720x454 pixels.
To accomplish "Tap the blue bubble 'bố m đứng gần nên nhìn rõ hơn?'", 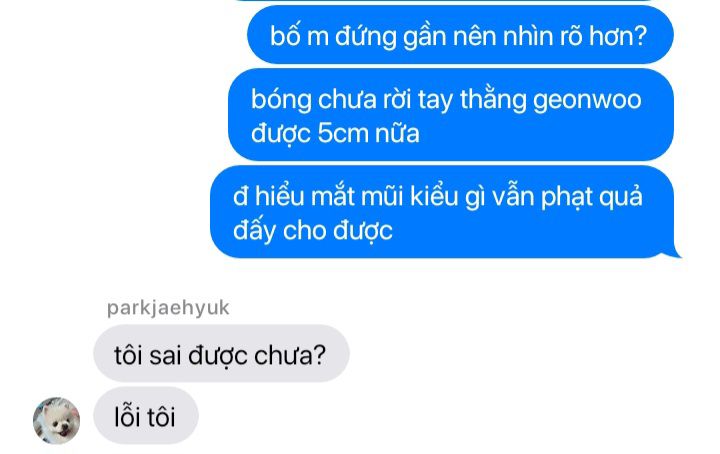I will pos(460,35).
